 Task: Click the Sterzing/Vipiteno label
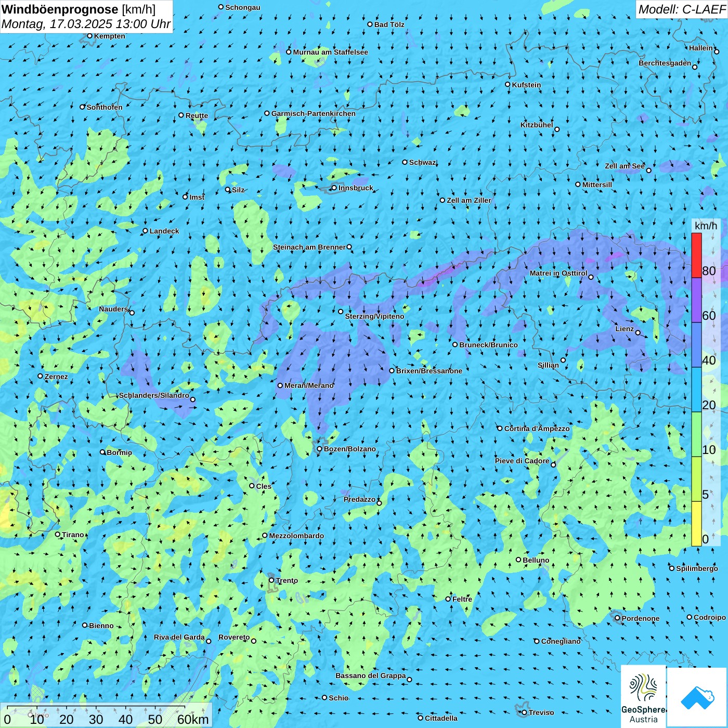click(x=374, y=316)
